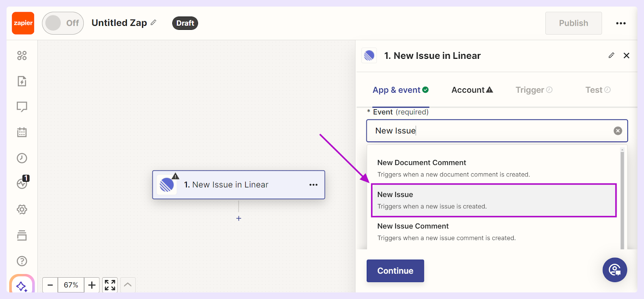Open the step card three-dot menu

click(314, 185)
